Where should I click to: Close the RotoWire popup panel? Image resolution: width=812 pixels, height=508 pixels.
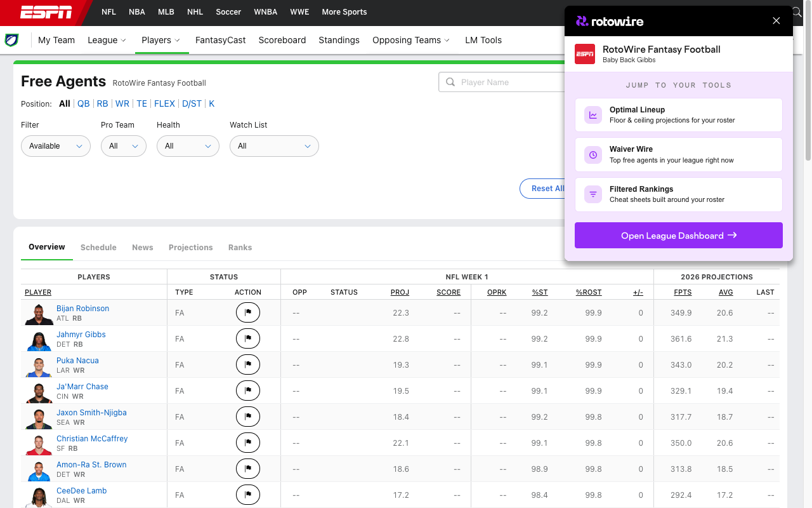(776, 21)
